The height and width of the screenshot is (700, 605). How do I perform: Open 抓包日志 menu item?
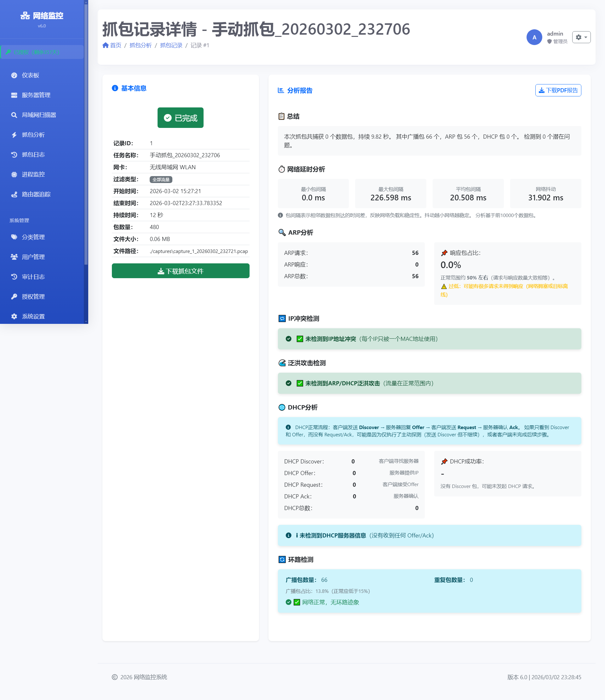pyautogui.click(x=33, y=155)
